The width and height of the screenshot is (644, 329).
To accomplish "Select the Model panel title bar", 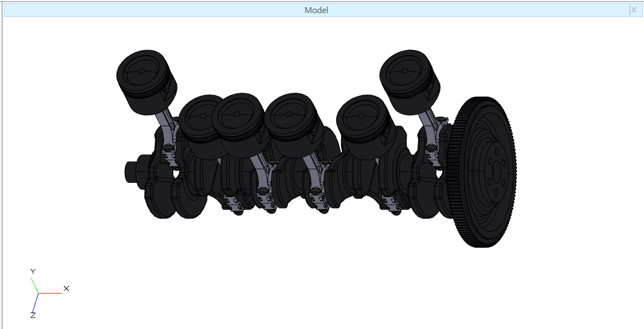I will pyautogui.click(x=317, y=10).
